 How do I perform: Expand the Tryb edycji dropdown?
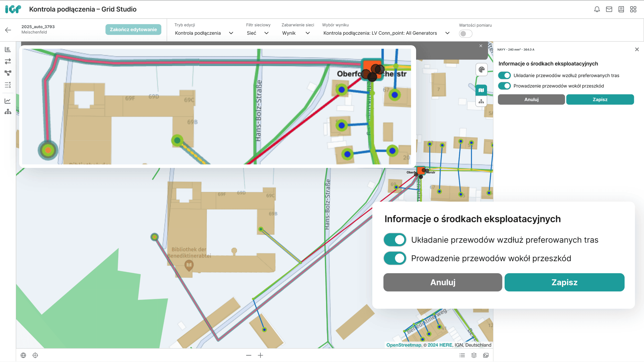[x=204, y=33]
